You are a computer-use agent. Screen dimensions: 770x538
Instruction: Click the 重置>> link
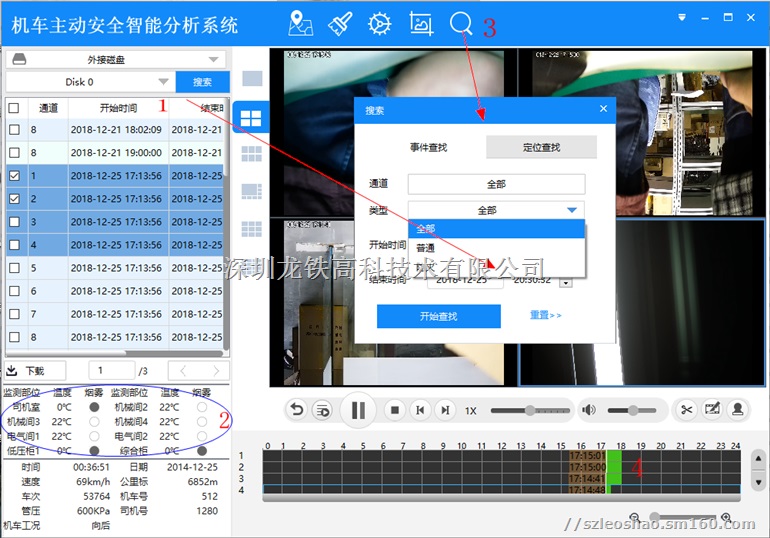click(546, 315)
